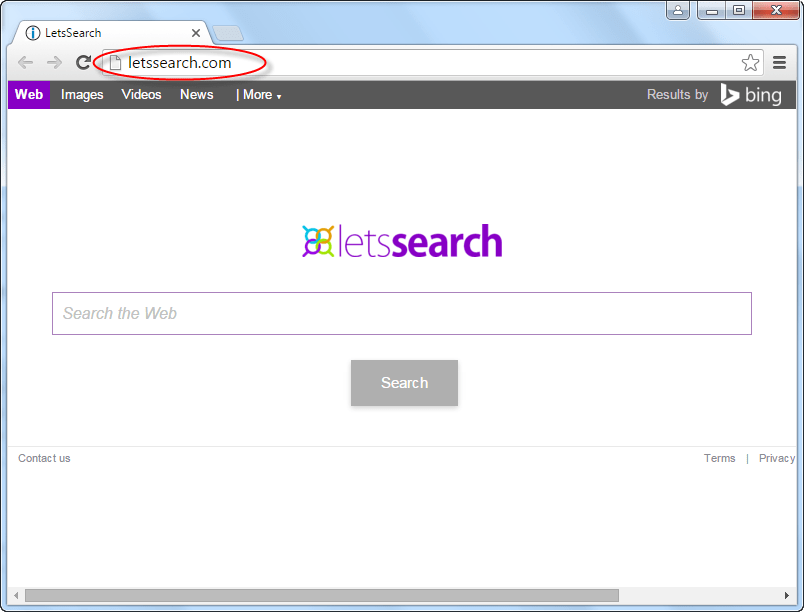Click the letssearch.com address bar

pos(432,63)
